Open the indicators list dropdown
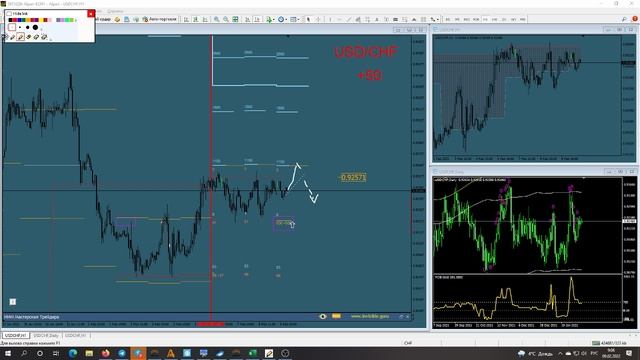 [x=270, y=19]
